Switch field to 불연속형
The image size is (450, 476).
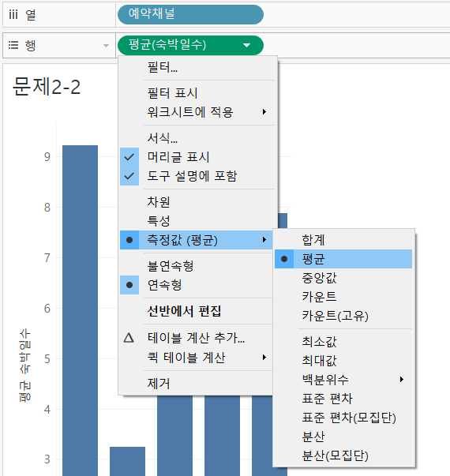point(197,266)
